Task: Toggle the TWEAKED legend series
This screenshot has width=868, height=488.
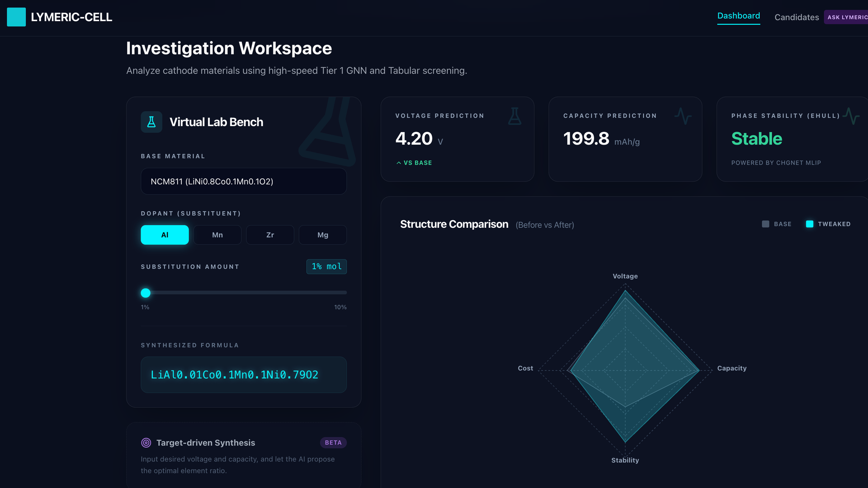Action: (828, 224)
